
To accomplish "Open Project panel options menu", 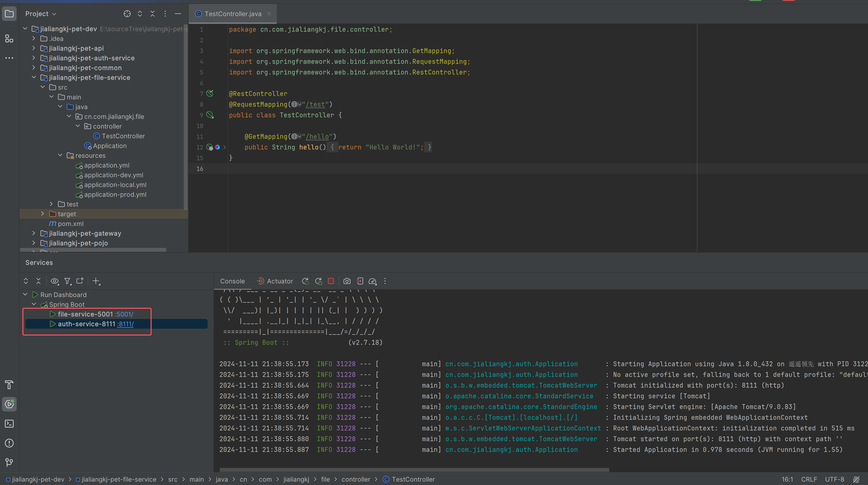I will 165,14.
